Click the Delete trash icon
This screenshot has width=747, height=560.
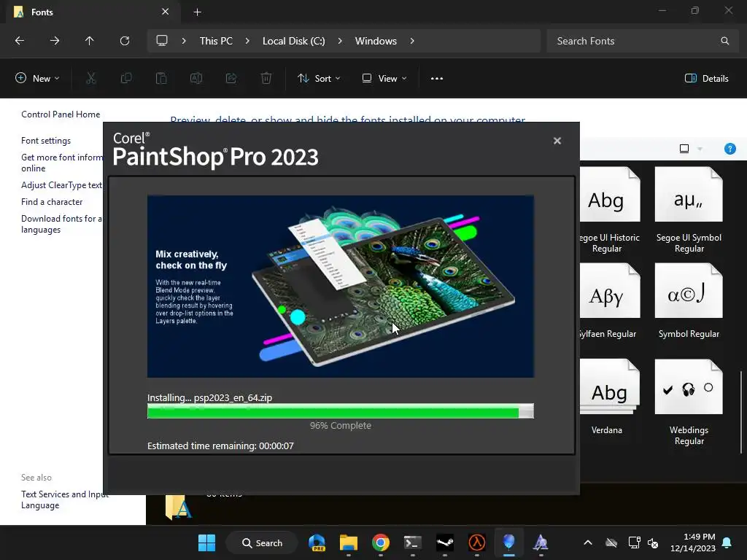pos(266,79)
